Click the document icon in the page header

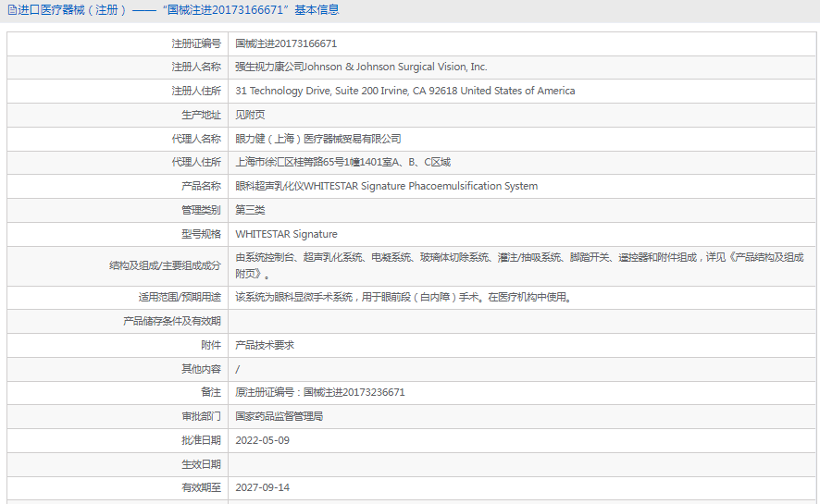pyautogui.click(x=11, y=10)
